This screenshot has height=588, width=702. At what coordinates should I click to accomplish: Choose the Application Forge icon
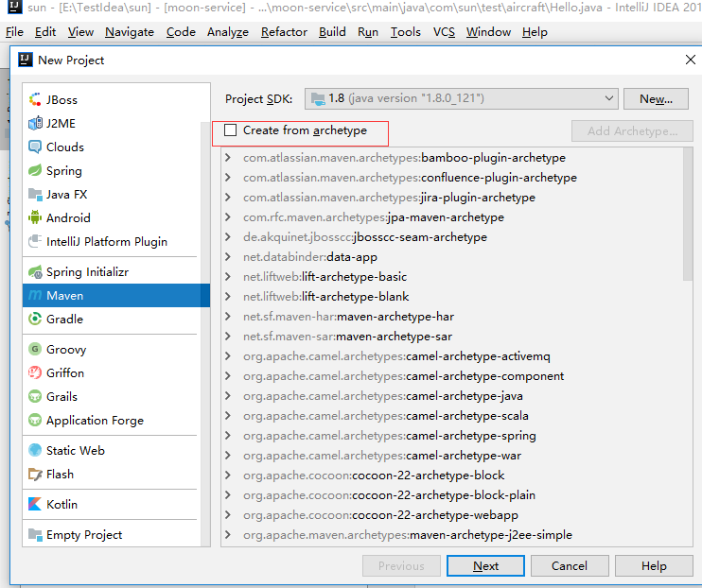click(35, 420)
